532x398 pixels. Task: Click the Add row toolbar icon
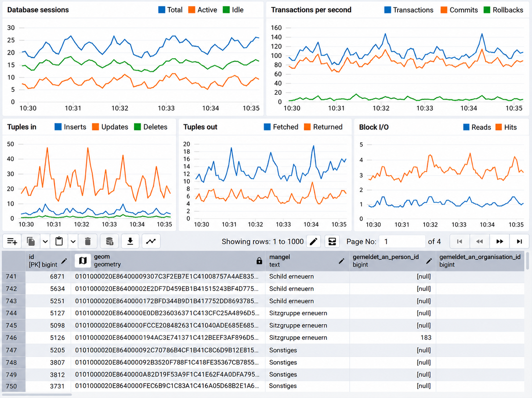[x=12, y=241]
